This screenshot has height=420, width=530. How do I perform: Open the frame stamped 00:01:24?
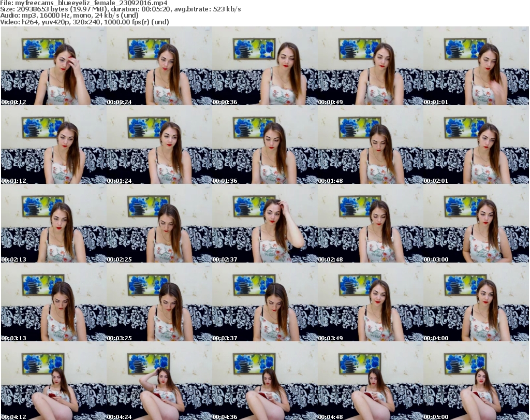159,144
